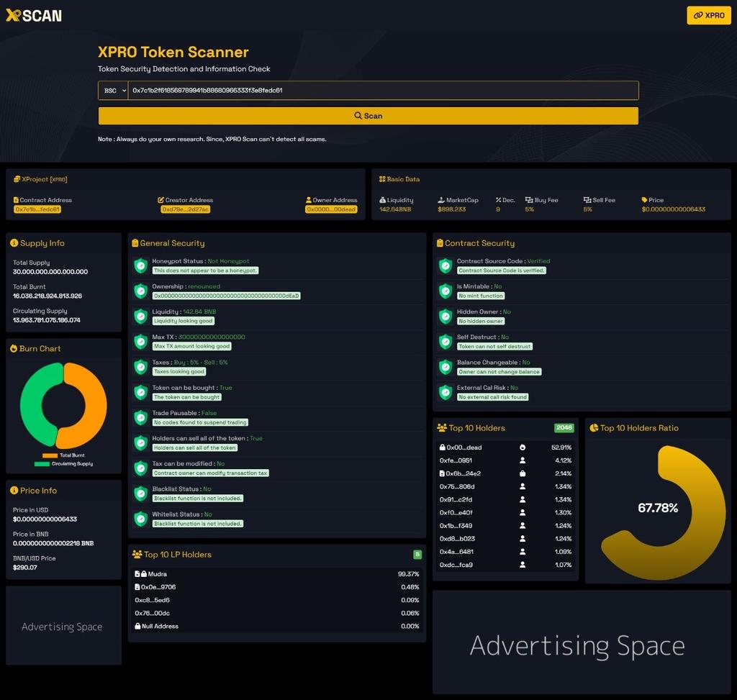Screen dimensions: 737x700
Task: Click the Supply Info icon
Action: [x=14, y=243]
